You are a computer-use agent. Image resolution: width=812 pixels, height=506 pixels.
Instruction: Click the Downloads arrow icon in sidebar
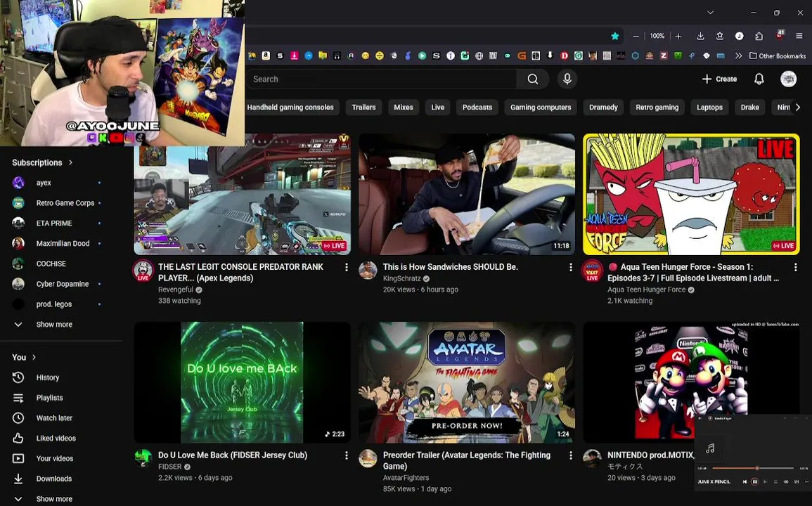pos(18,479)
